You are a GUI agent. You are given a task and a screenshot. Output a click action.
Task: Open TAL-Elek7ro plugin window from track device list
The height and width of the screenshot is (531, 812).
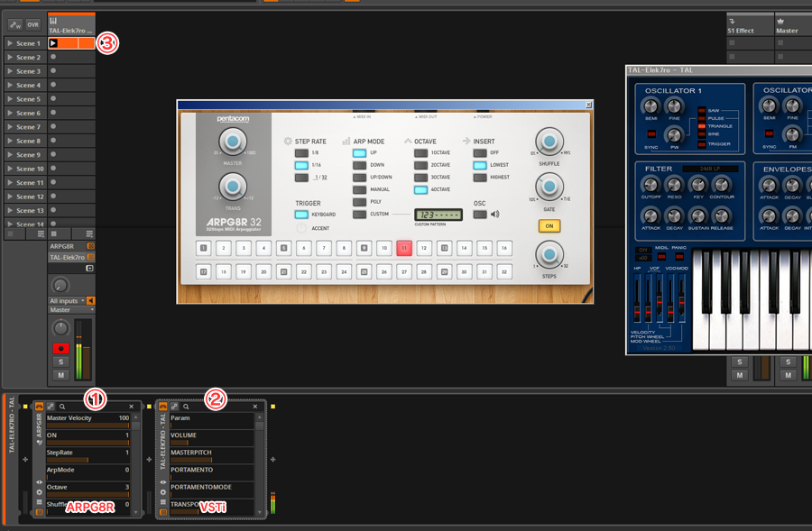click(x=90, y=257)
